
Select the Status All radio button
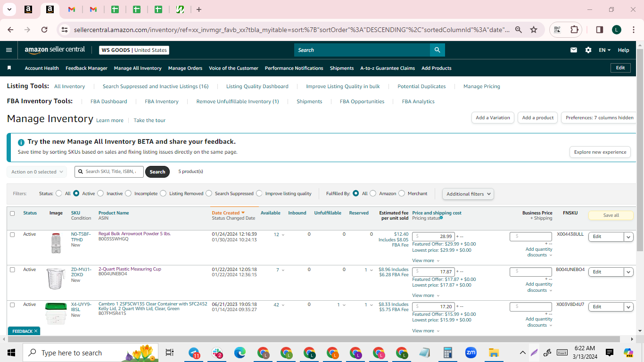click(59, 193)
